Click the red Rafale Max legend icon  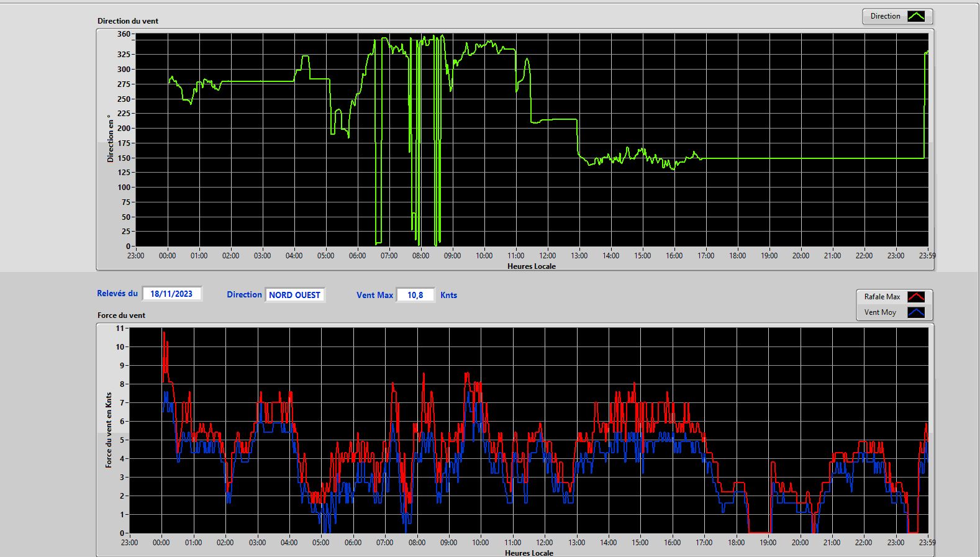point(916,297)
